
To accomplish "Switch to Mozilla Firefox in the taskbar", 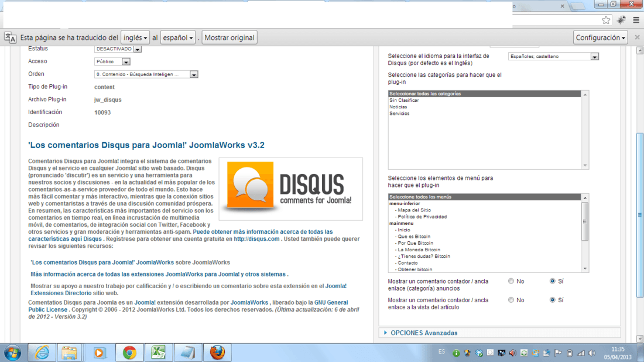I will coord(217,353).
